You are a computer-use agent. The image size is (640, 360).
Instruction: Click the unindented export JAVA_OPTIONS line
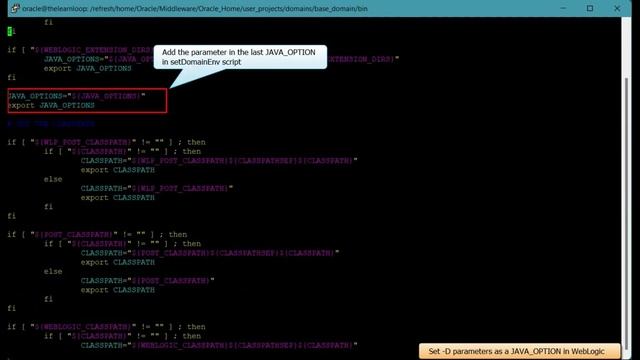[x=51, y=105]
